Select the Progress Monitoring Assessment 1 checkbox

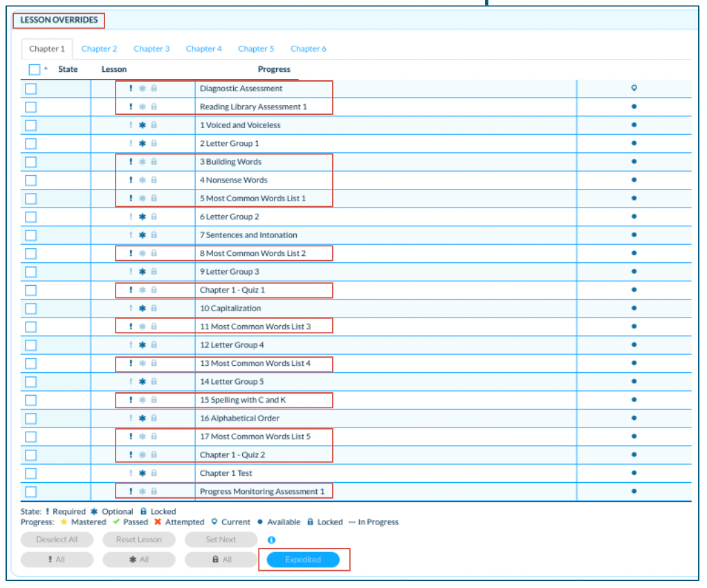tap(30, 492)
